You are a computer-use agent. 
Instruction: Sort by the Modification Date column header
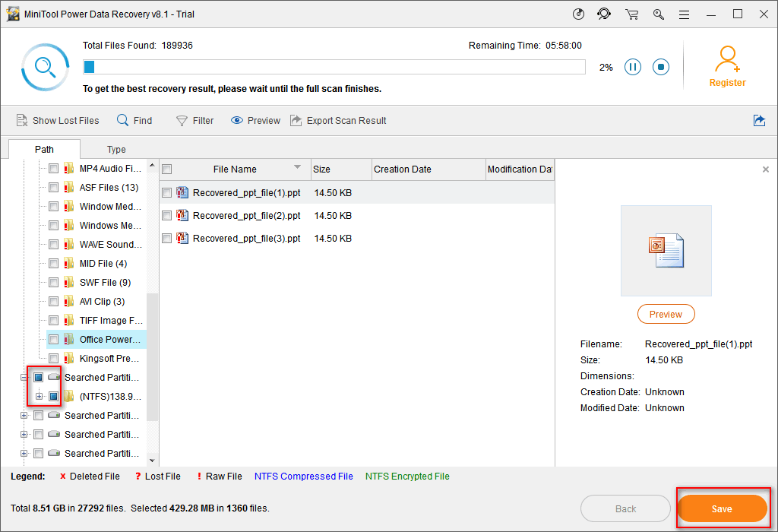[x=520, y=169]
